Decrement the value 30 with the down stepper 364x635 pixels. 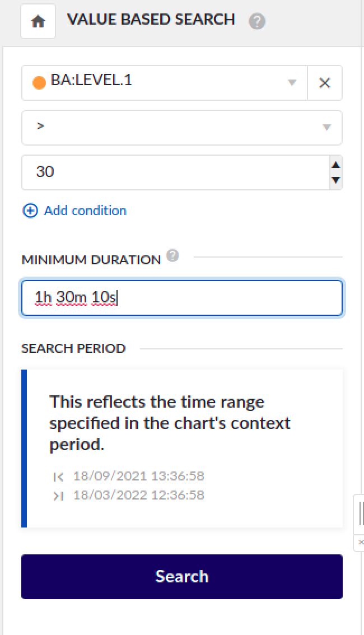(334, 179)
